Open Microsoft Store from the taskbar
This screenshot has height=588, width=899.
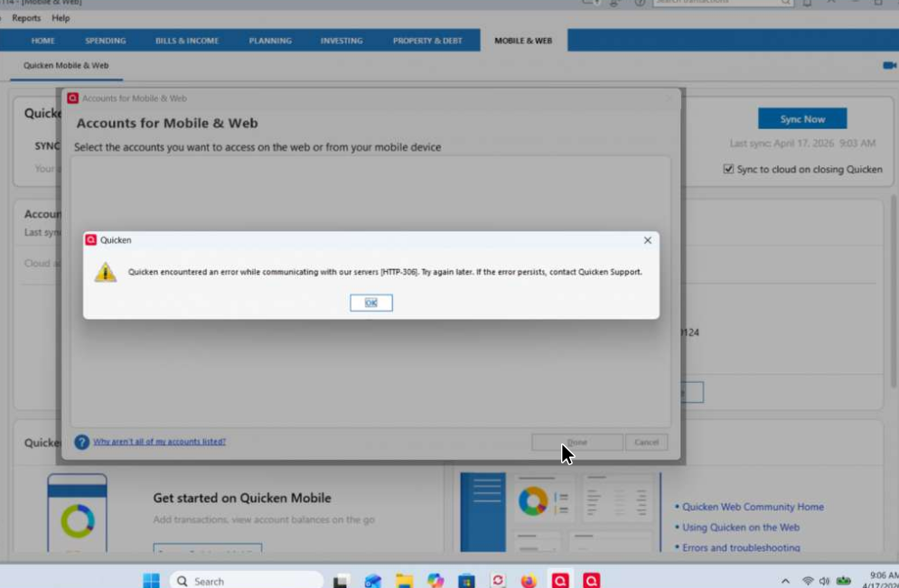click(467, 581)
